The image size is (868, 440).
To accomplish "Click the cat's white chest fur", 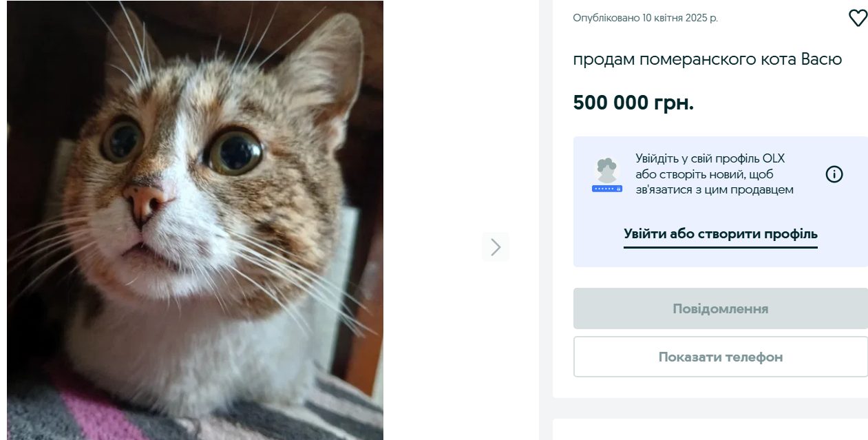I will (207, 344).
